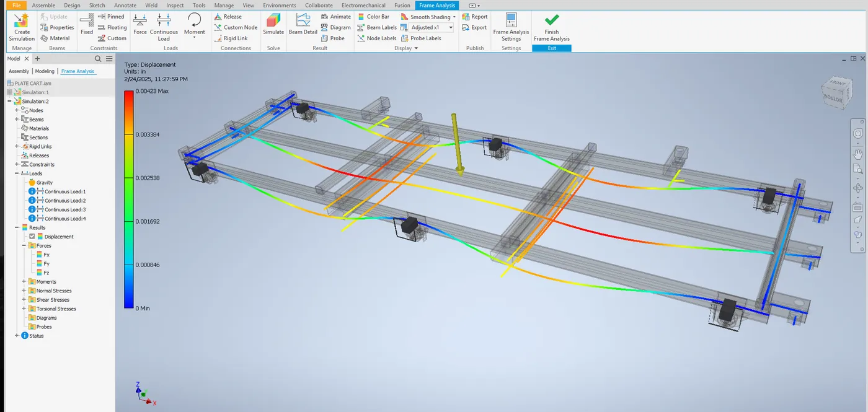This screenshot has height=412, width=868.
Task: Switch to the Assembly browser tab
Action: (19, 71)
